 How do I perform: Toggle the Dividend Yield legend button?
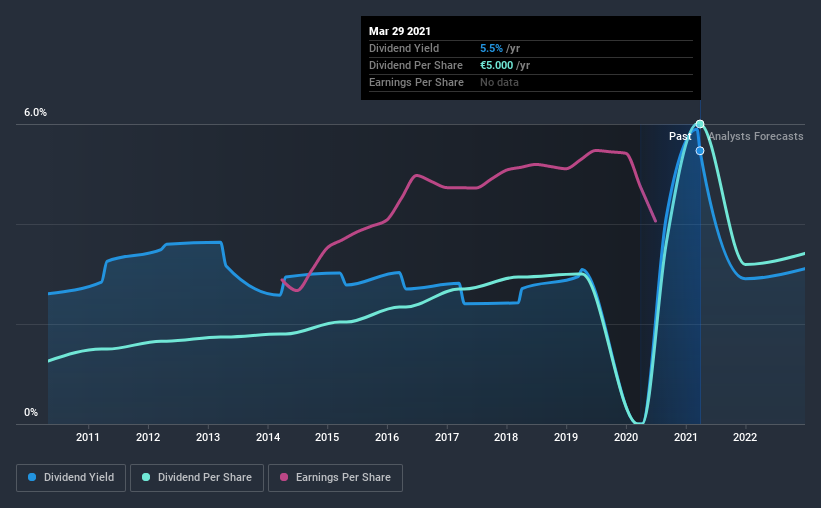click(x=71, y=478)
